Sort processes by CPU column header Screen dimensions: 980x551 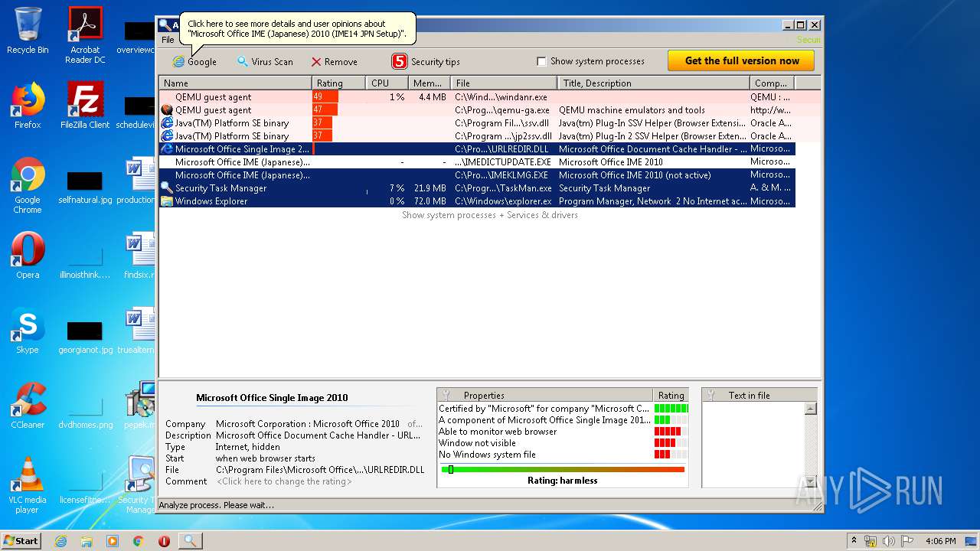click(387, 83)
